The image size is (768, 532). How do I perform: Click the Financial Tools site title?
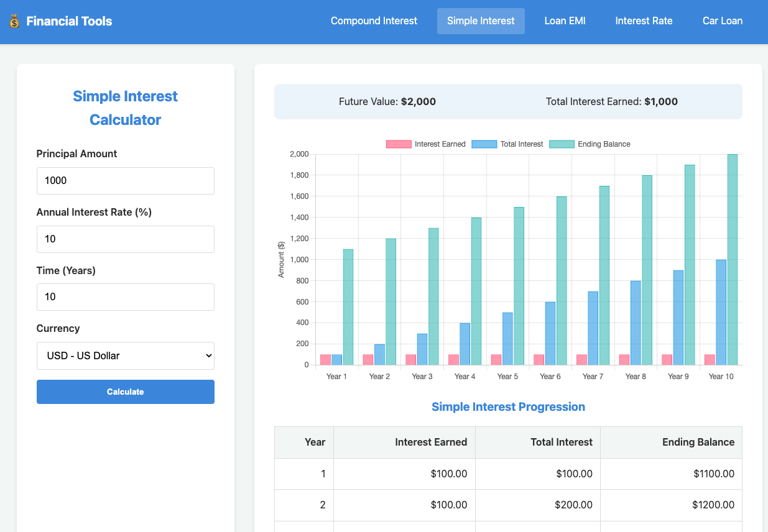[x=69, y=21]
